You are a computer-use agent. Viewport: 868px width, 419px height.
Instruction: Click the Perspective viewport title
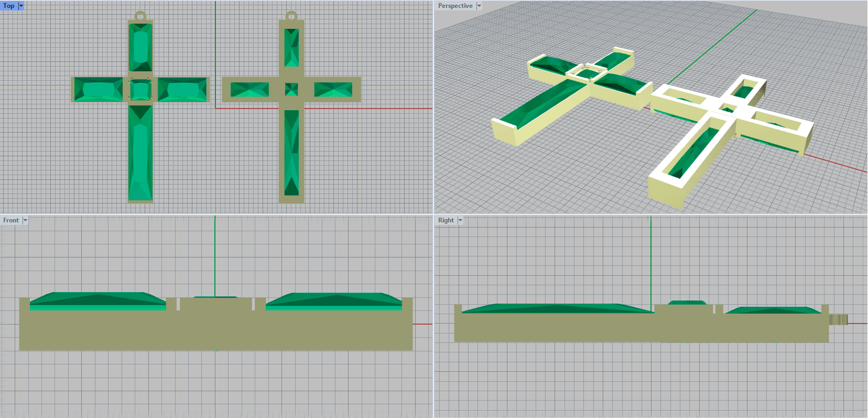click(x=455, y=6)
